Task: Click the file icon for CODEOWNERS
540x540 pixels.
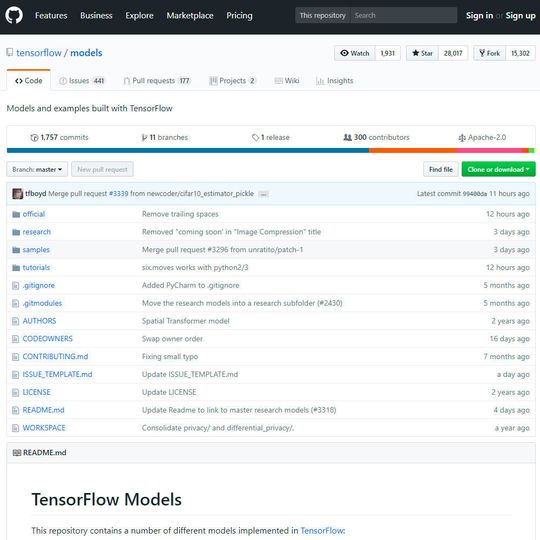Action: click(x=15, y=339)
